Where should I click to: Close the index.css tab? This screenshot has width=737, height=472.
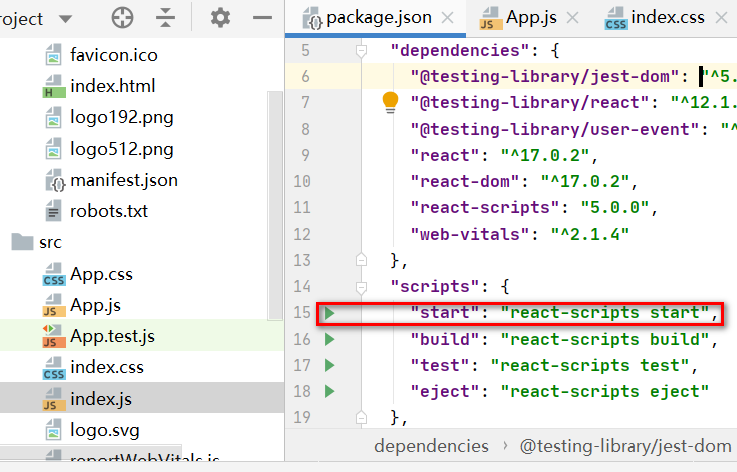click(721, 18)
